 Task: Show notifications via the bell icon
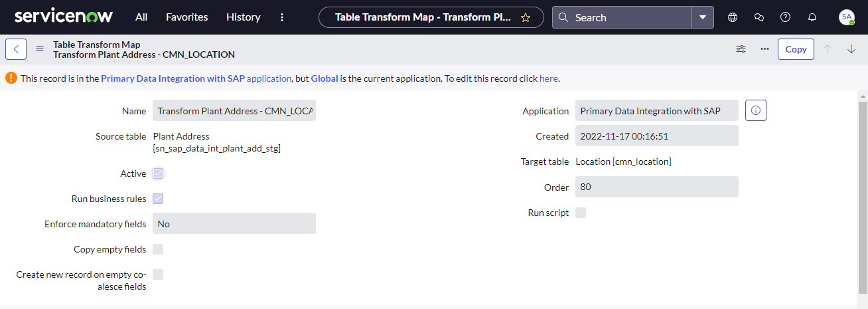click(812, 17)
